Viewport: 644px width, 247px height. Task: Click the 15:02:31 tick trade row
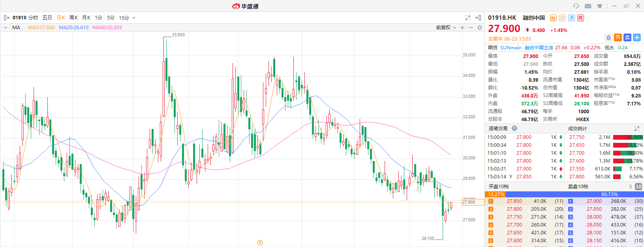click(525, 169)
